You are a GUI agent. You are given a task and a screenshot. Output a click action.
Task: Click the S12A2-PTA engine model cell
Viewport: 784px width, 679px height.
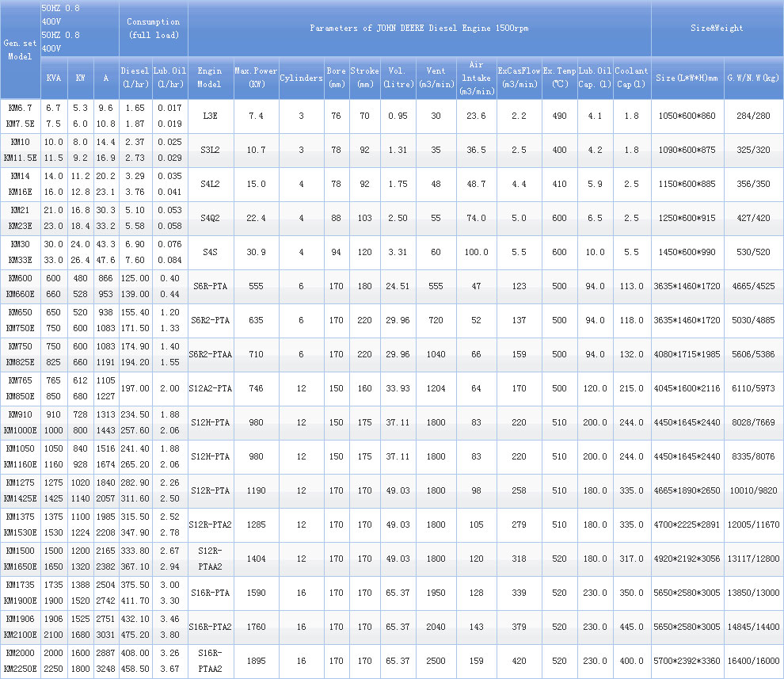pos(210,388)
